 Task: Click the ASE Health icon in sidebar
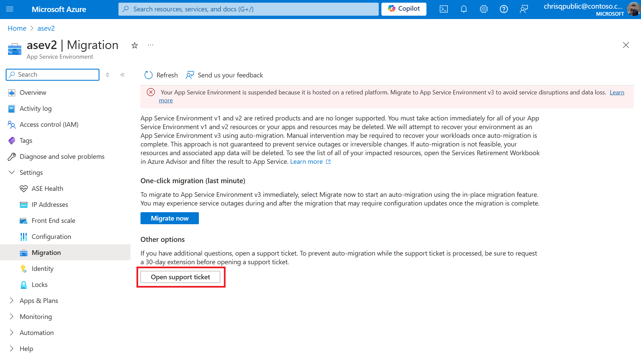(x=24, y=189)
